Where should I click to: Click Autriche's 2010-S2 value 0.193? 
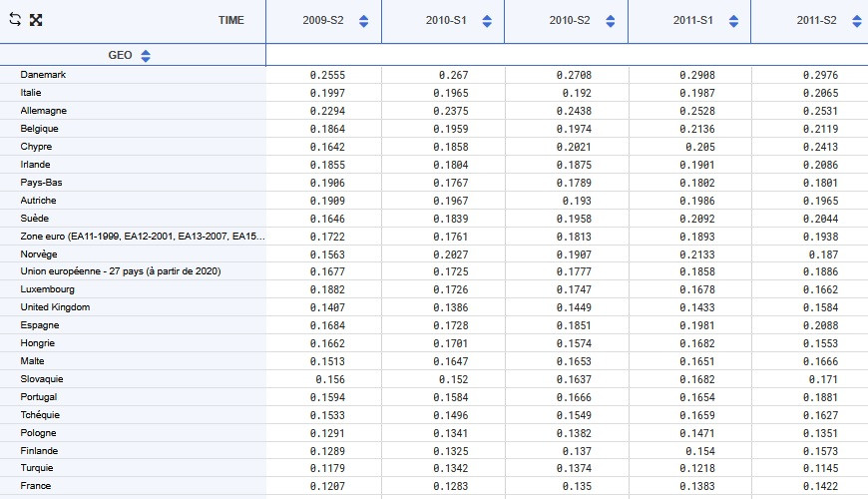click(577, 201)
